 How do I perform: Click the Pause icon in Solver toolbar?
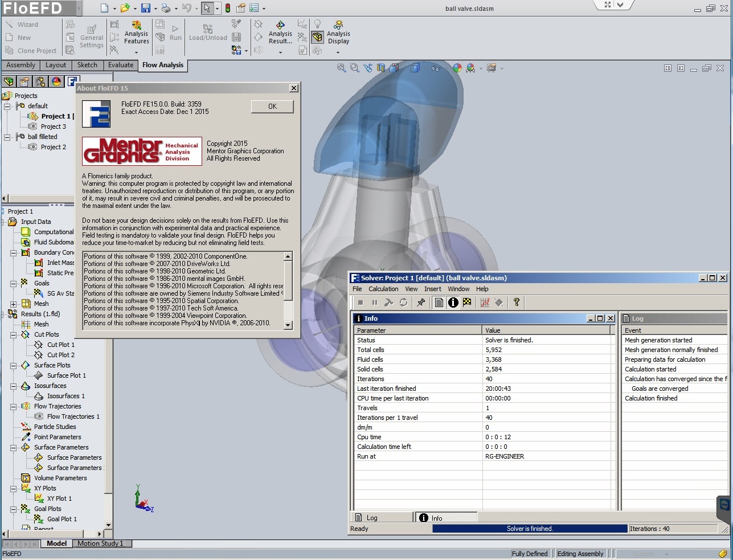pyautogui.click(x=374, y=303)
